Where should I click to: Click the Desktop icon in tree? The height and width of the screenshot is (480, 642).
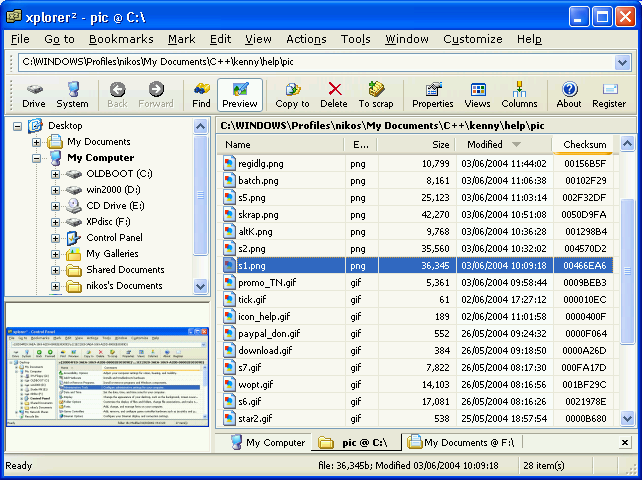click(x=35, y=126)
